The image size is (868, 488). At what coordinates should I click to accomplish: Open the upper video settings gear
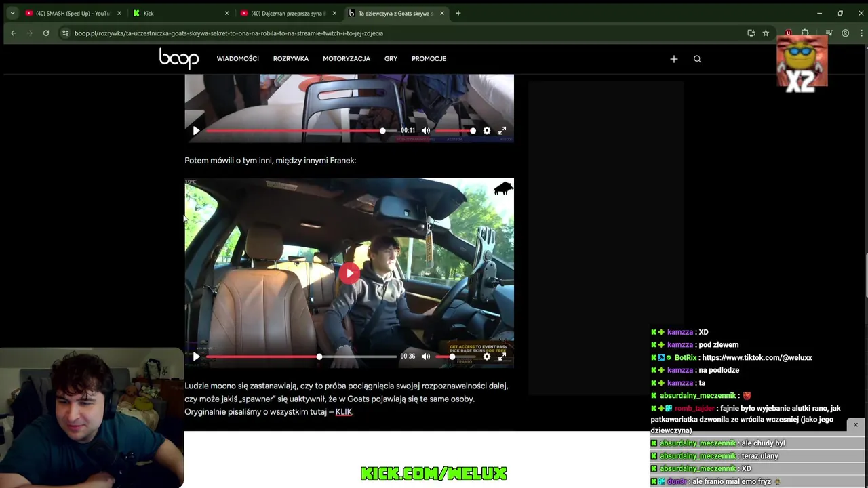pyautogui.click(x=487, y=131)
